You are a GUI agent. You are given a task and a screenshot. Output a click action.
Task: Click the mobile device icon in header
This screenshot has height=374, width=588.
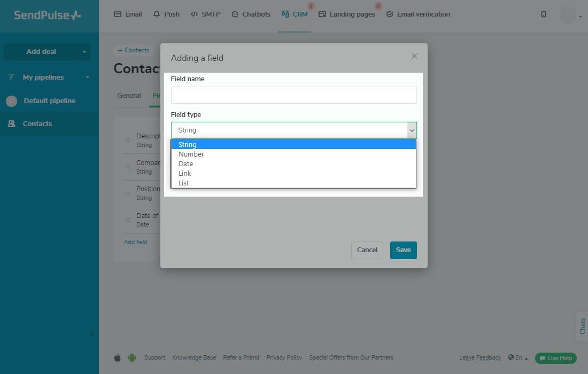click(544, 14)
